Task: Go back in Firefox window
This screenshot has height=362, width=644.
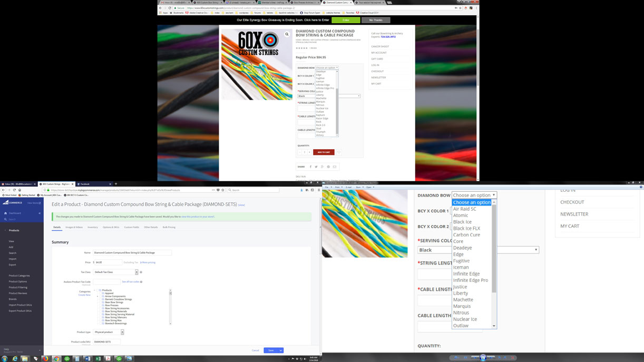Action: [x=4, y=190]
